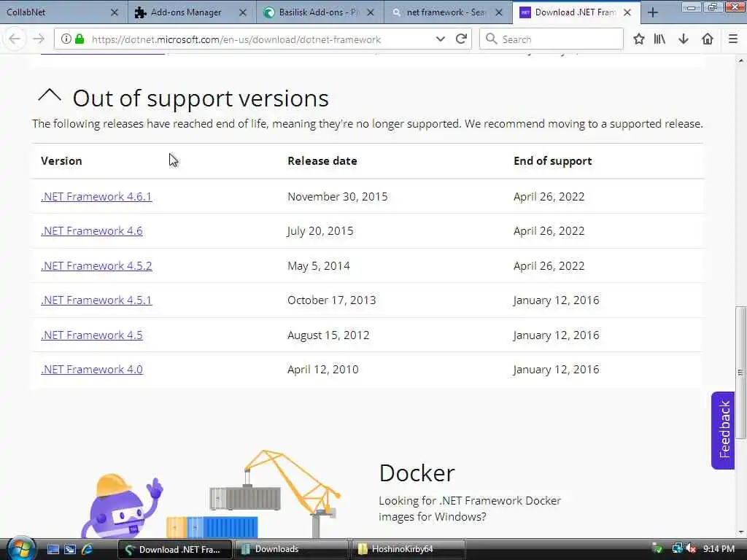The image size is (747, 560).
Task: Select the August 15, 2012 release date
Action: point(328,335)
